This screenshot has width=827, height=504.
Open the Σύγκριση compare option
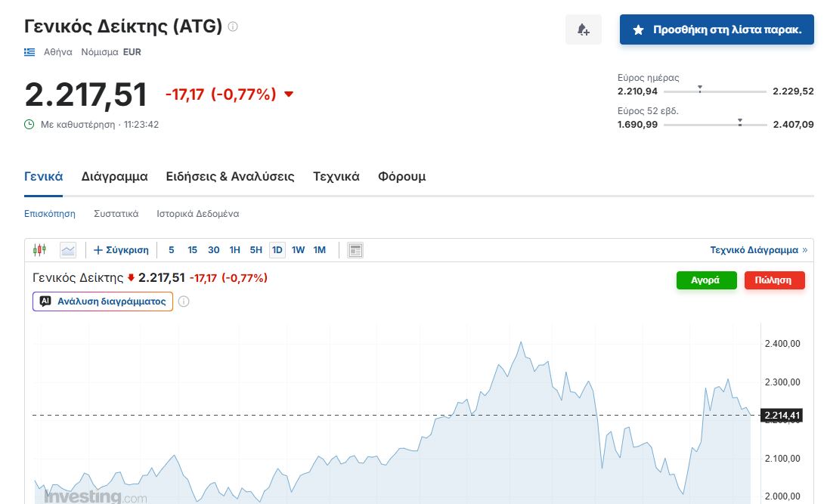click(x=121, y=250)
